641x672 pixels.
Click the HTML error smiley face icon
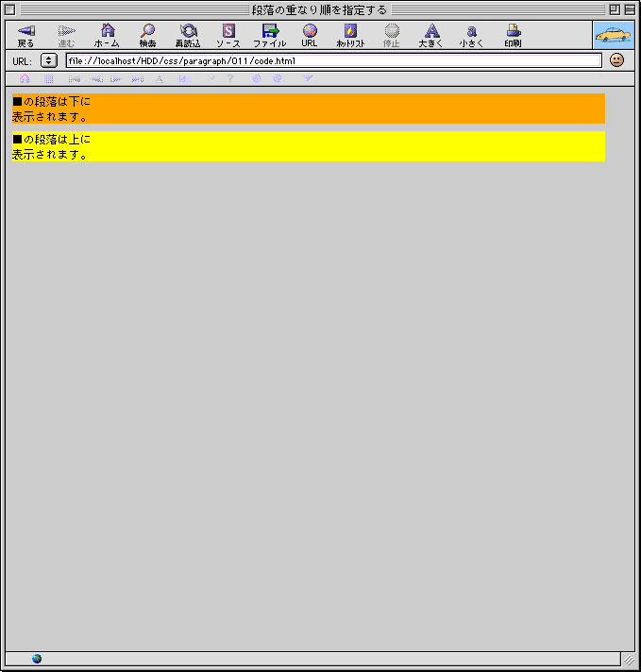[x=616, y=60]
